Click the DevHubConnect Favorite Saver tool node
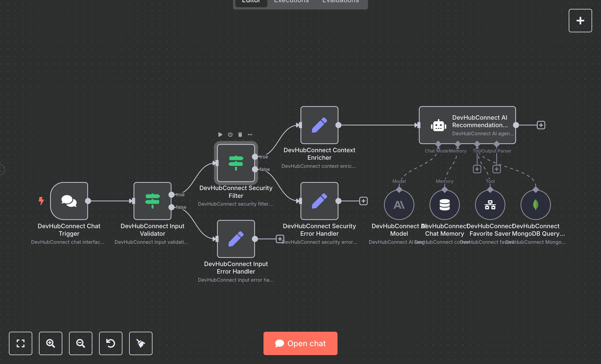Screen dimensions: 601x364 [x=490, y=205]
